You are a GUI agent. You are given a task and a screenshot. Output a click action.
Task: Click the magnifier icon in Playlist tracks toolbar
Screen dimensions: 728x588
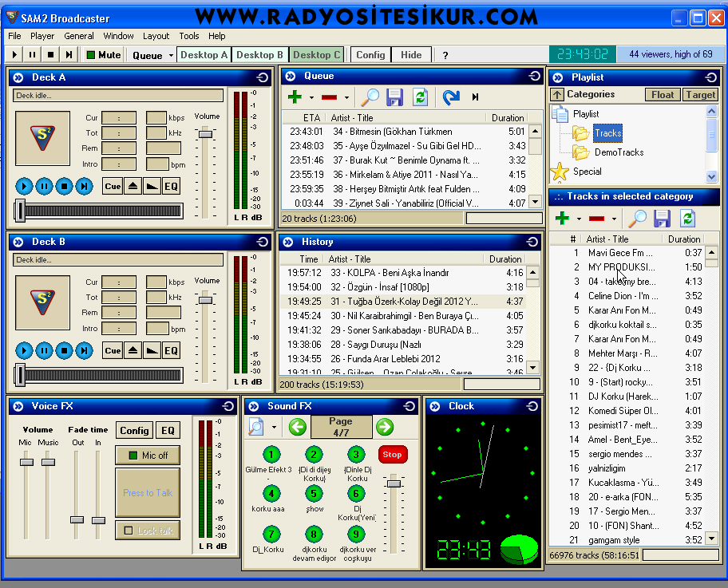coord(638,219)
